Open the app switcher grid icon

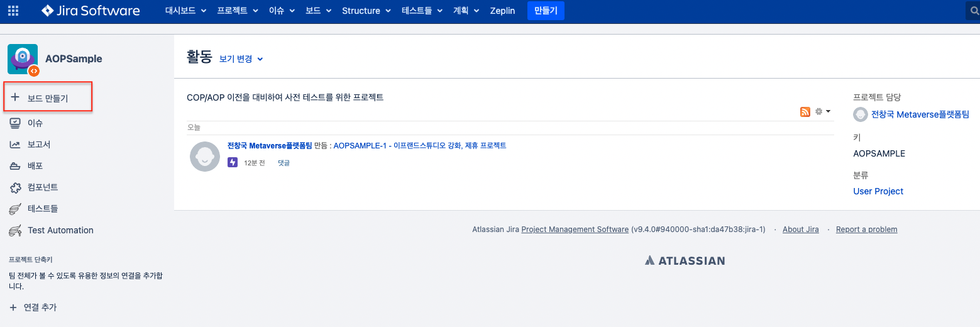pos(13,11)
